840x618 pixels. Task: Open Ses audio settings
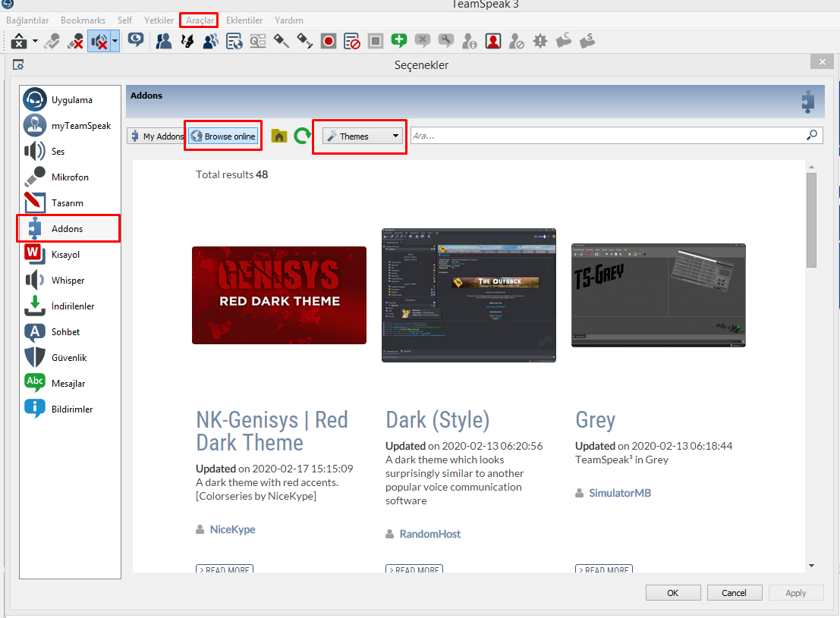[x=70, y=151]
